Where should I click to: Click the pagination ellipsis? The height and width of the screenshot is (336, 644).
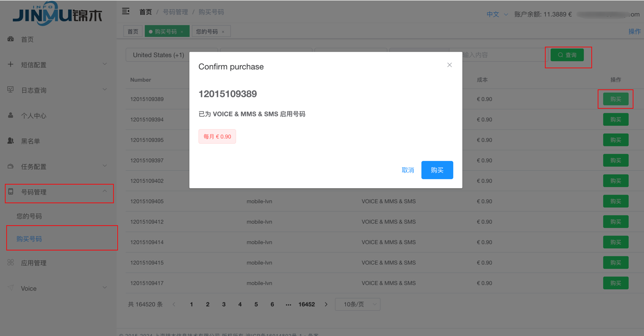(x=288, y=304)
